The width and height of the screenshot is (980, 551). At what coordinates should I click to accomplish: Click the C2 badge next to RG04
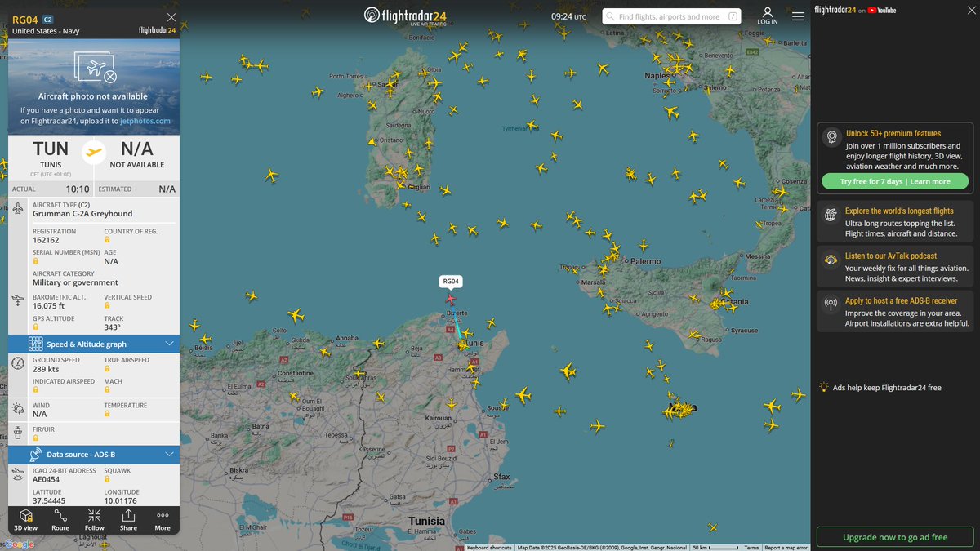[x=47, y=19]
